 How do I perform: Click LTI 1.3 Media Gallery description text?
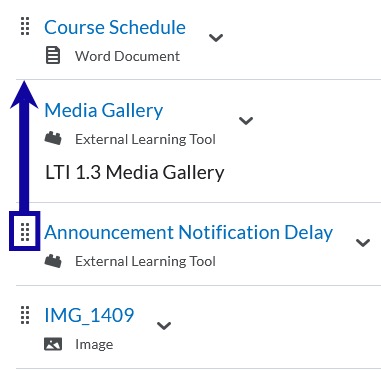point(135,173)
